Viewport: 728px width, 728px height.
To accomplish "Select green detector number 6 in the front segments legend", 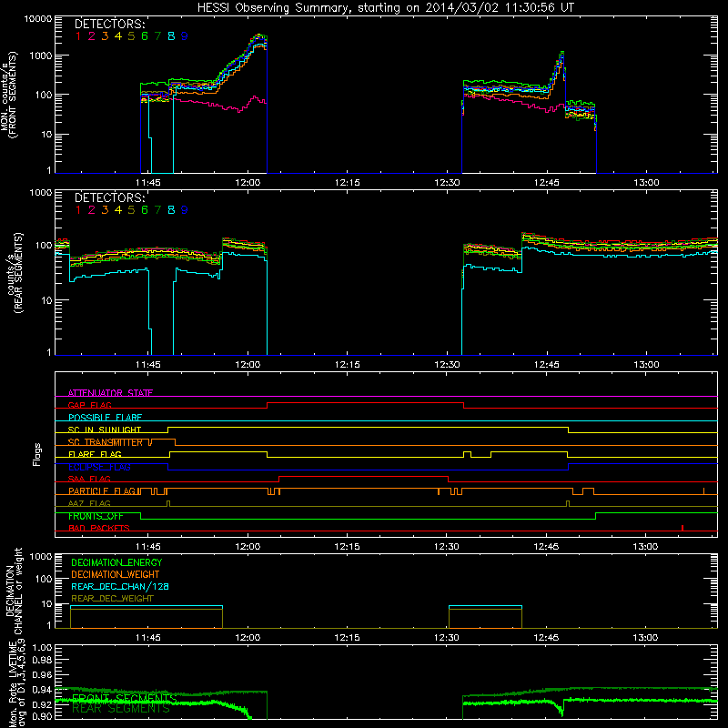I will click(145, 36).
